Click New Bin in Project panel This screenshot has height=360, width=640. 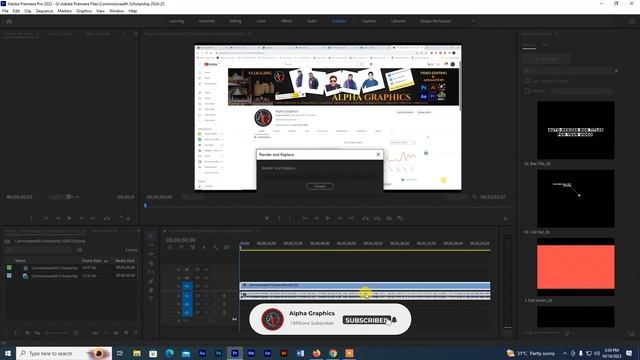pyautogui.click(x=116, y=333)
